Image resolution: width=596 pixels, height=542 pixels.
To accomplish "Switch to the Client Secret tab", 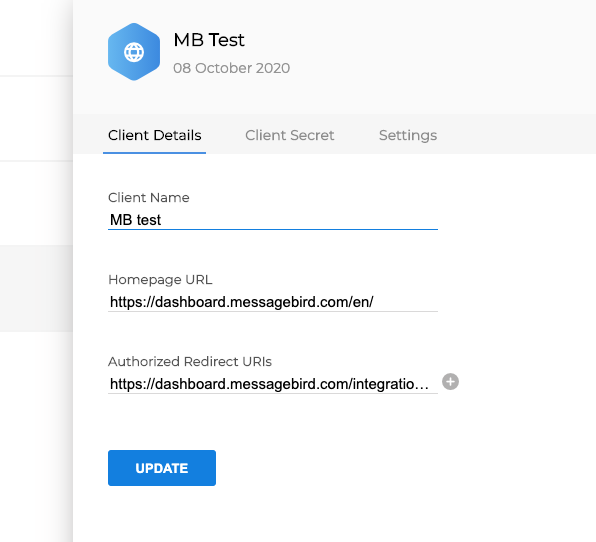I will [x=290, y=135].
